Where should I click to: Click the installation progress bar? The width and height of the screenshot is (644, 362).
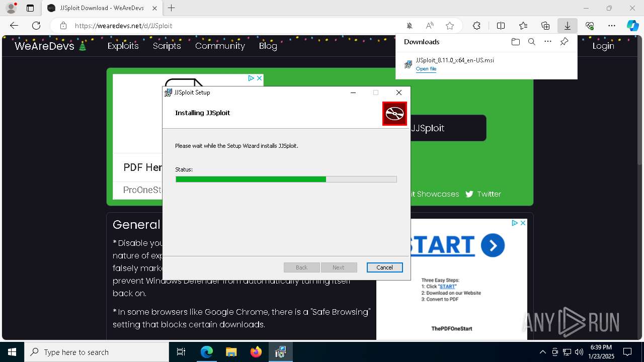286,179
